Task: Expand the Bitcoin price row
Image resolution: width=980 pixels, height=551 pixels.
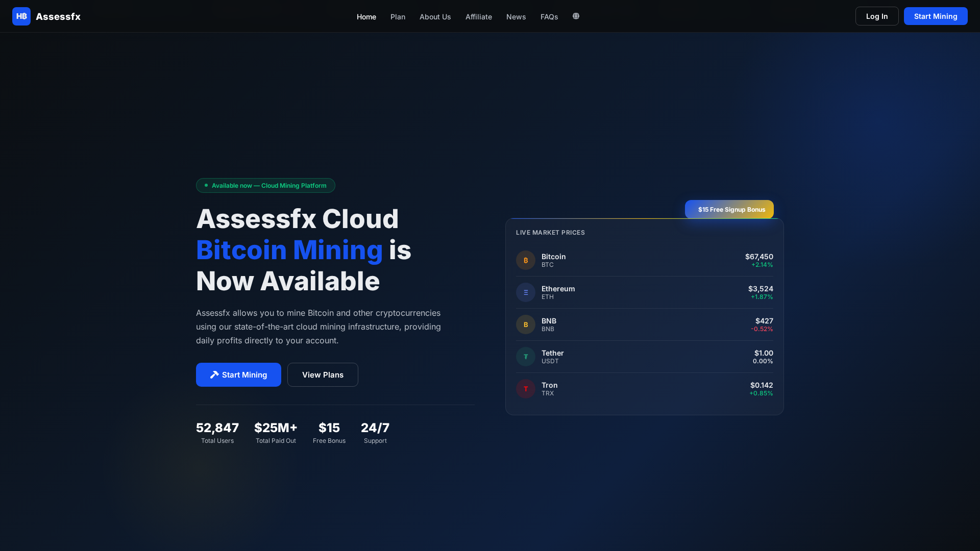Action: [644, 260]
